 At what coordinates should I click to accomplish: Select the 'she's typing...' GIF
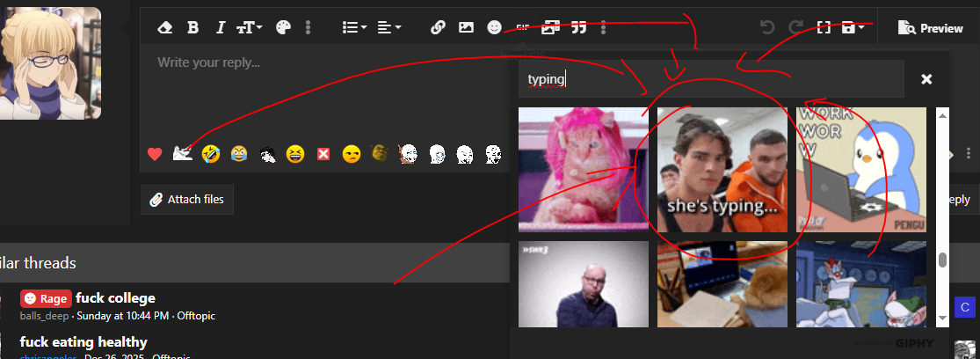pyautogui.click(x=722, y=170)
